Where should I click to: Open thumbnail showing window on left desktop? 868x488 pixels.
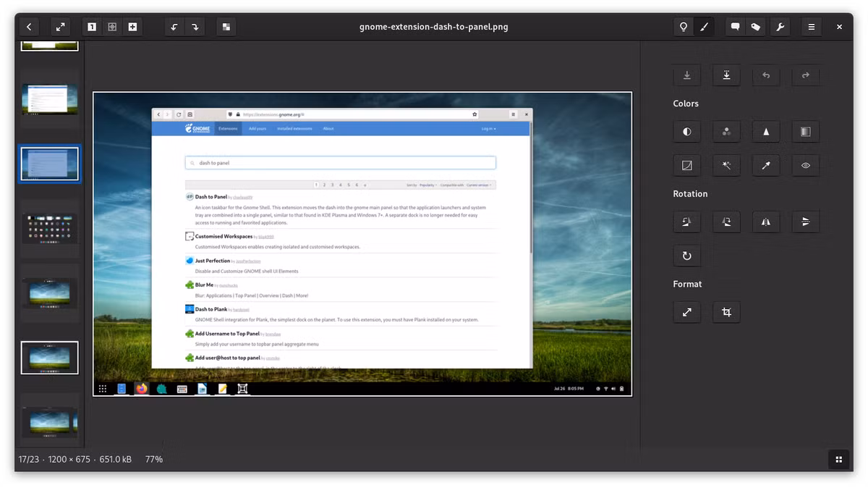click(x=50, y=99)
